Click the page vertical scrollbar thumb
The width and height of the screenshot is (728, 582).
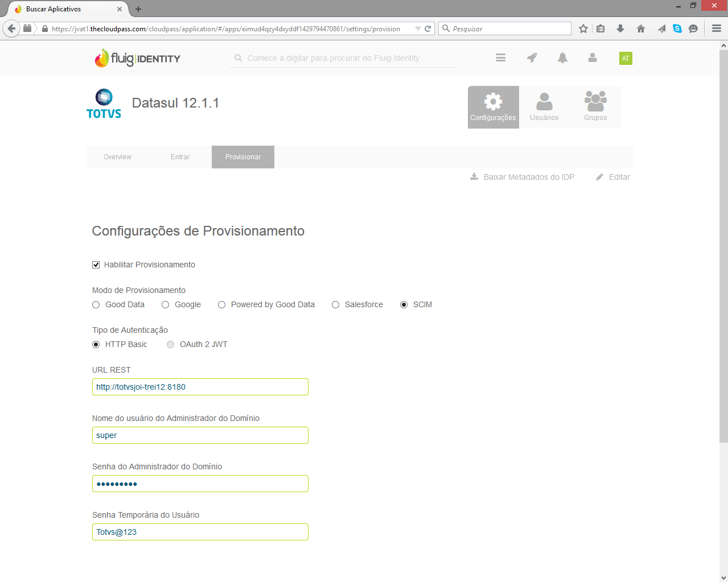tap(723, 246)
